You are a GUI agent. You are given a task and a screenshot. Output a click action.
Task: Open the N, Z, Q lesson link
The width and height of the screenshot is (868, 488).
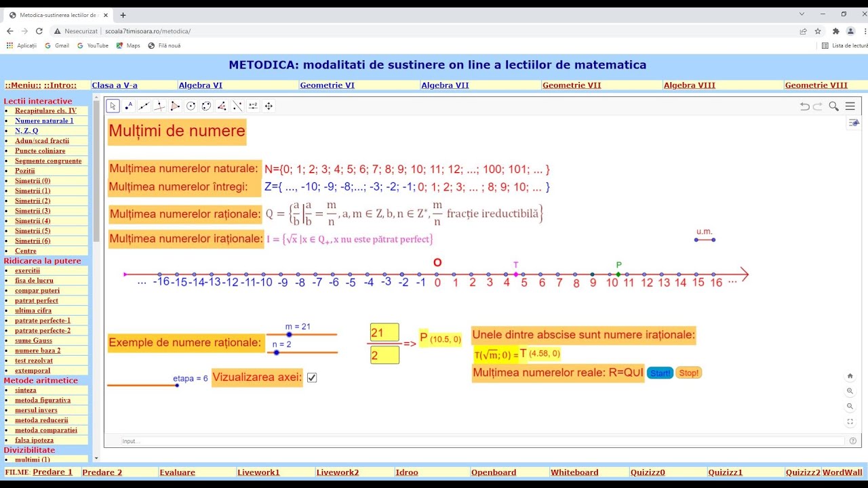tap(26, 131)
